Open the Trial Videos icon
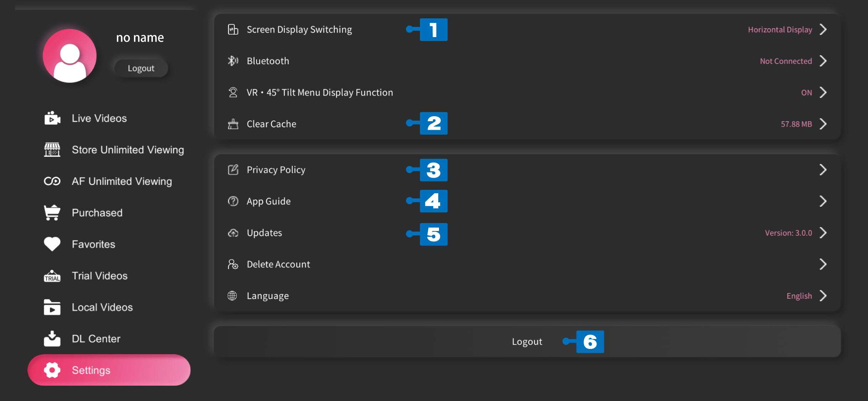 pyautogui.click(x=52, y=276)
